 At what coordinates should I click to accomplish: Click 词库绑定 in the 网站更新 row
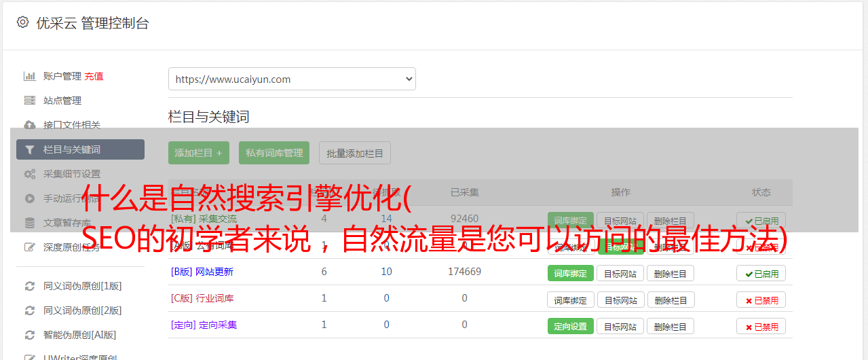pos(571,273)
